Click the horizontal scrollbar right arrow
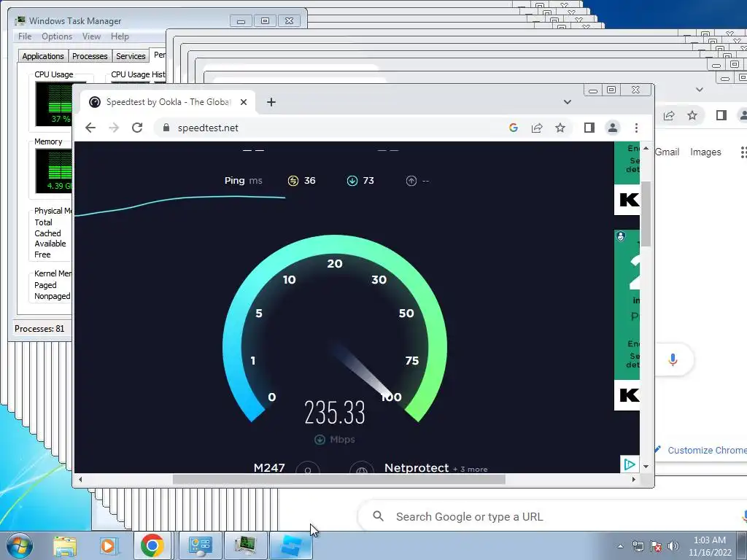Image resolution: width=747 pixels, height=560 pixels. coord(634,480)
